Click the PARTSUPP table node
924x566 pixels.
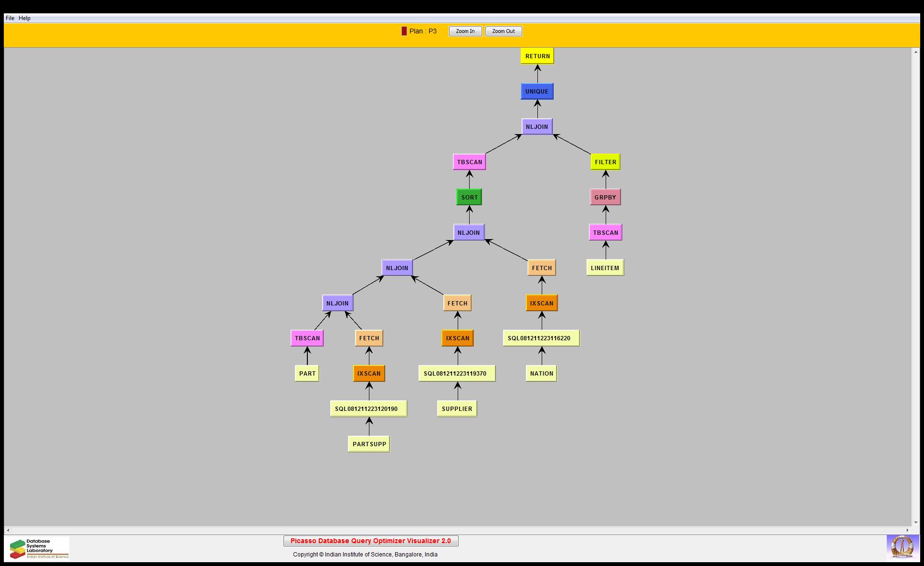[369, 444]
